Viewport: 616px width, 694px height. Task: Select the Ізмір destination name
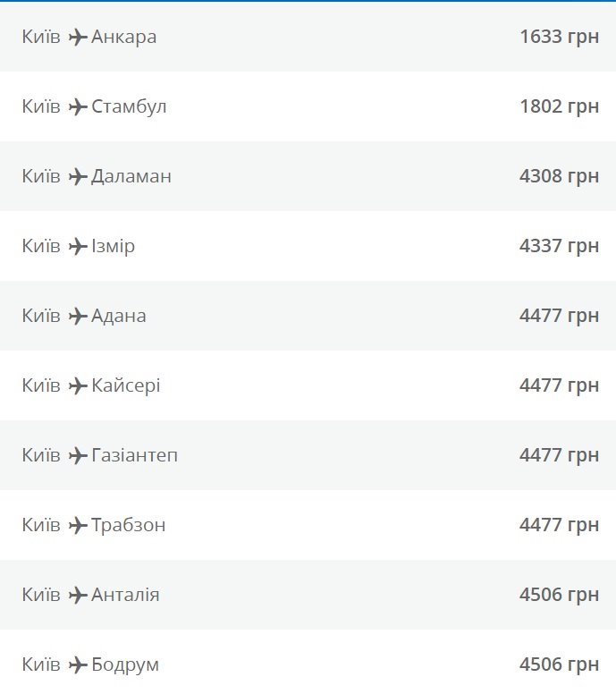114,247
